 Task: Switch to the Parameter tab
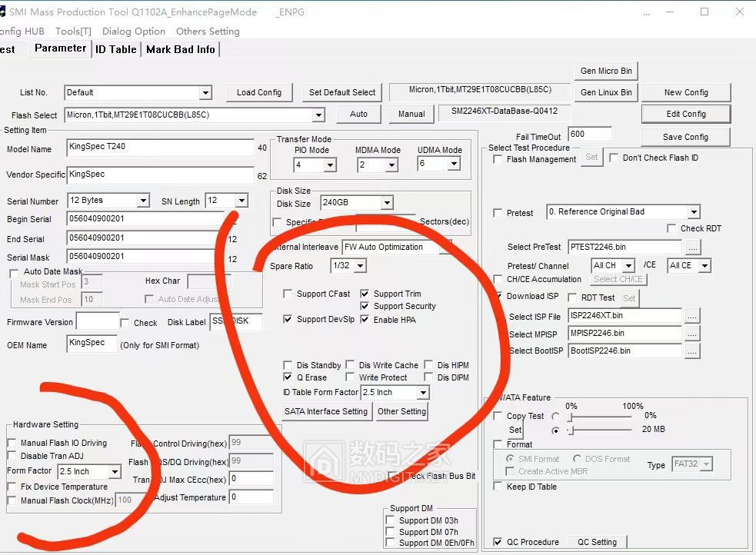tap(60, 48)
